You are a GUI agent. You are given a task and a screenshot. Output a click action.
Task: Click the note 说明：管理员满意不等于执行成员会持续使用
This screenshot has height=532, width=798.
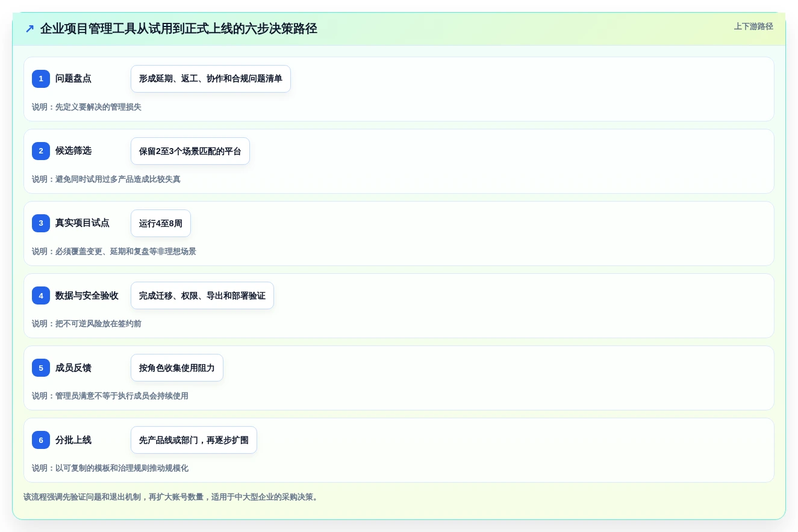pyautogui.click(x=110, y=396)
